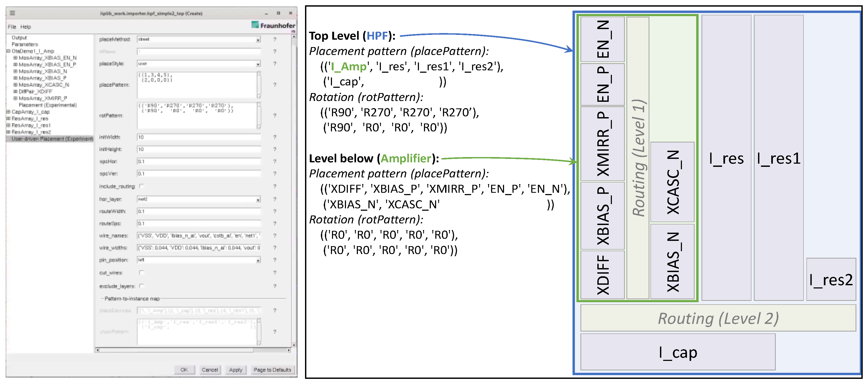Viewport: 868px width, 386px height.
Task: Check the exclude_layers checkbox
Action: tap(141, 286)
